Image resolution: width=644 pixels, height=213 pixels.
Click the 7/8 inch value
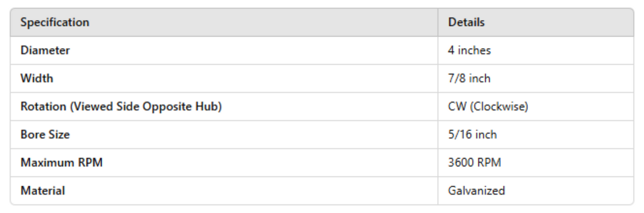pos(469,79)
